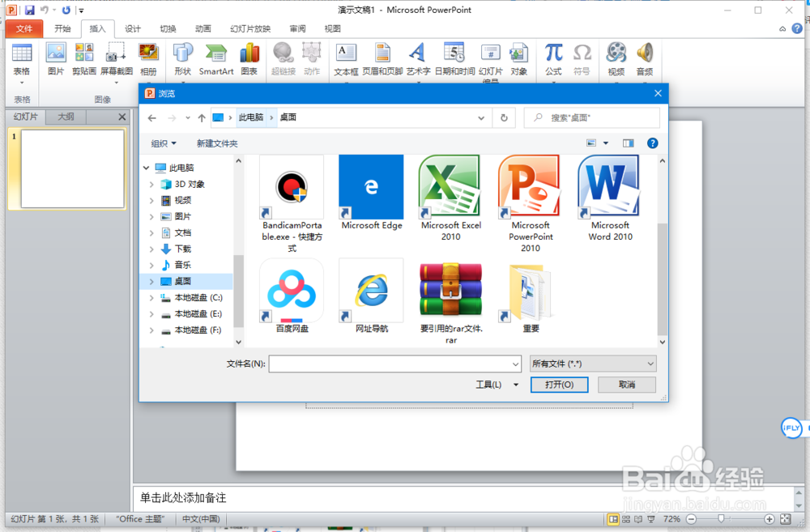Expand the 3D 对象 tree node
This screenshot has height=532, width=810.
pos(151,185)
